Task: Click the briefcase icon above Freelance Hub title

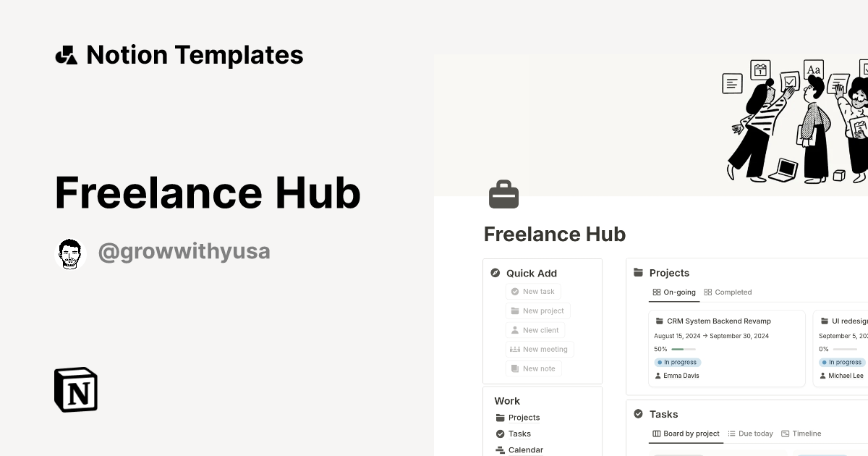Action: [504, 194]
